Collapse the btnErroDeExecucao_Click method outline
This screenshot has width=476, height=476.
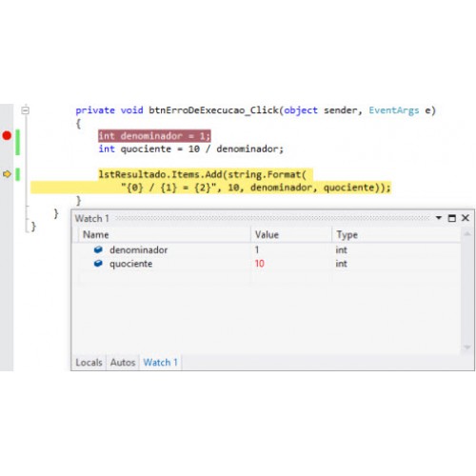pos(25,110)
